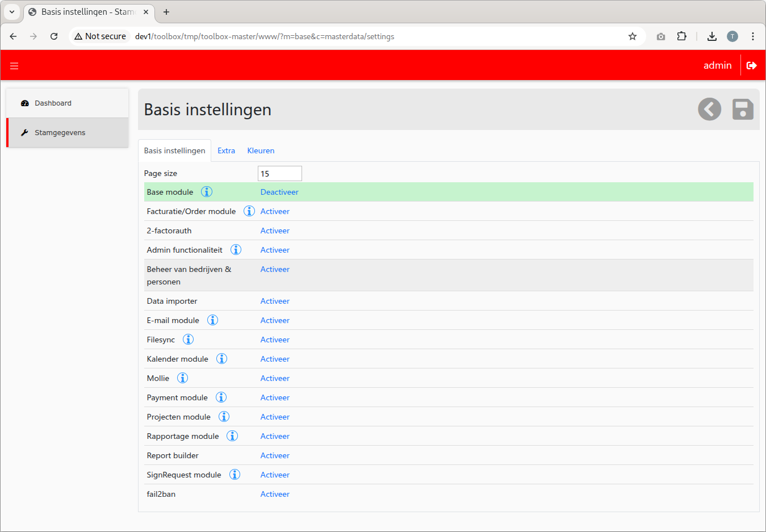Click the save floppy disk icon
Screen dimensions: 766x532
click(x=742, y=109)
